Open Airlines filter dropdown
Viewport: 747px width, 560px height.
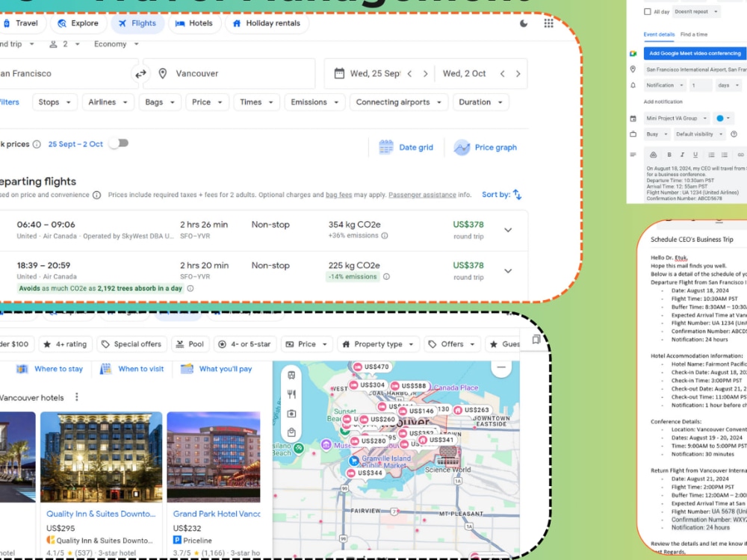tap(108, 102)
